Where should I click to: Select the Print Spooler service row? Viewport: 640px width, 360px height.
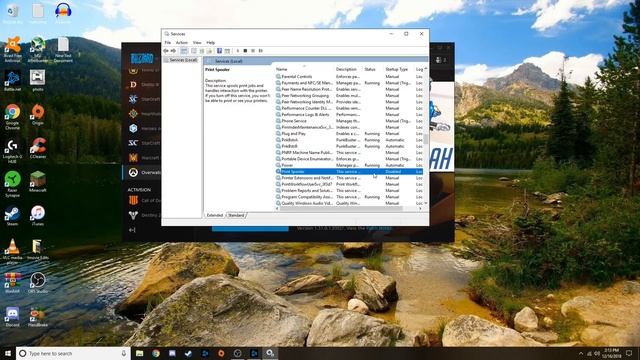349,171
